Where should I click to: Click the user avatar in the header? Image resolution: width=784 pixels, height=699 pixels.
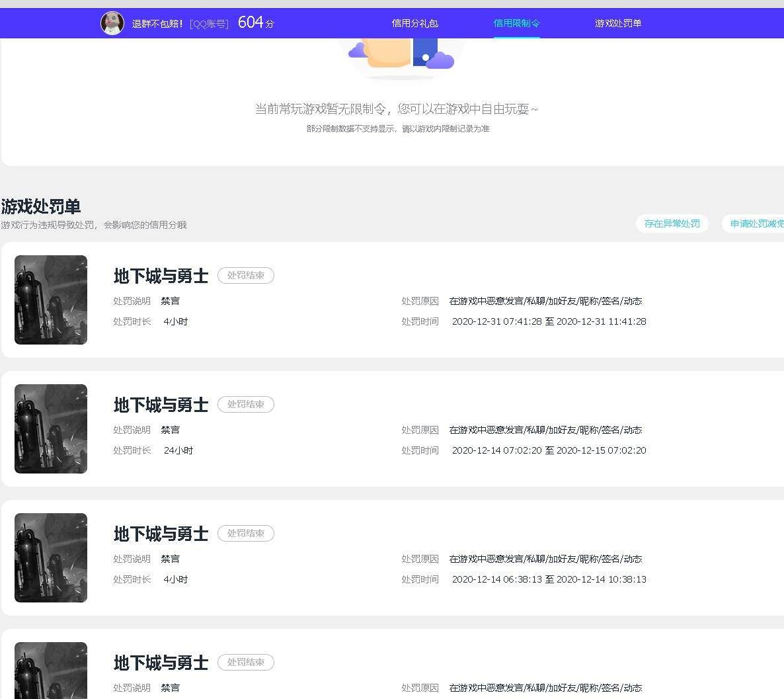click(112, 23)
